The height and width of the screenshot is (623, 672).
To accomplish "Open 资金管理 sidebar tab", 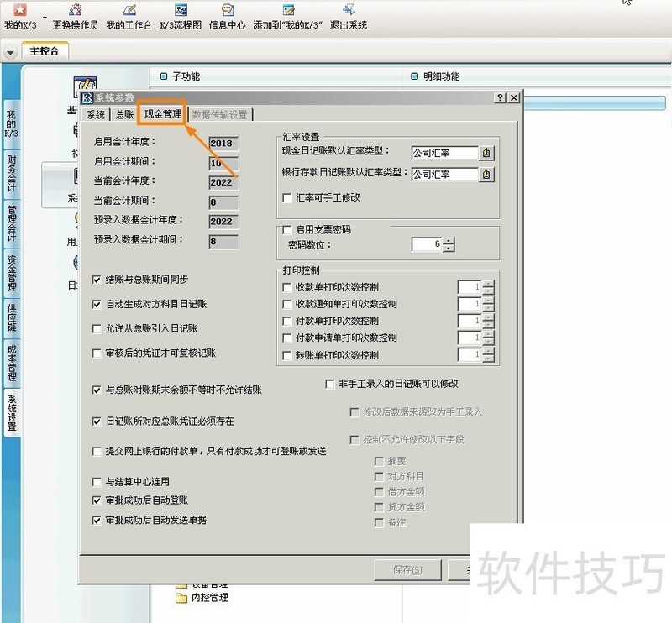I will coord(12,274).
